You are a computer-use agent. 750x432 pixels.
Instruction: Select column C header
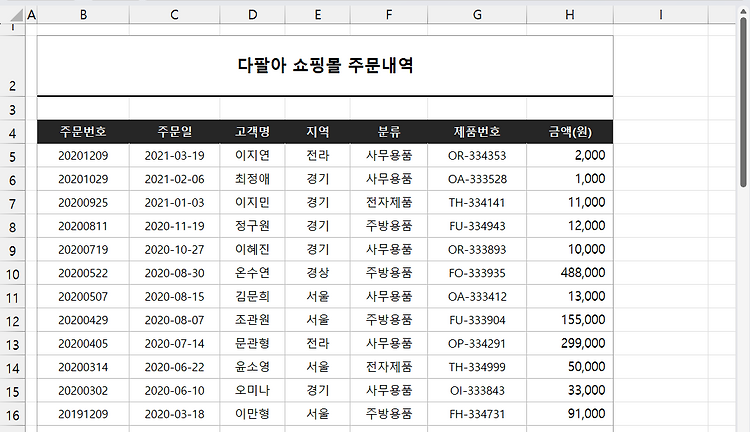coord(175,15)
